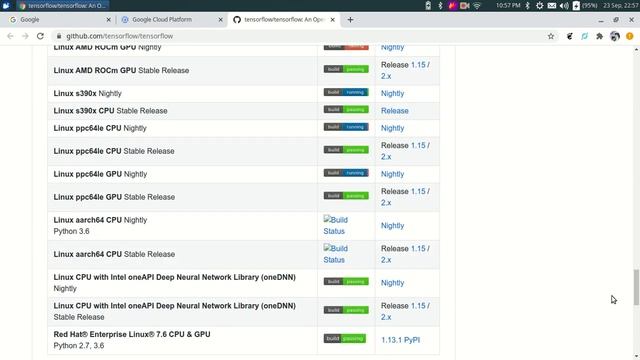
Task: Open the Release link for Linux s390x CPU
Action: click(x=395, y=111)
